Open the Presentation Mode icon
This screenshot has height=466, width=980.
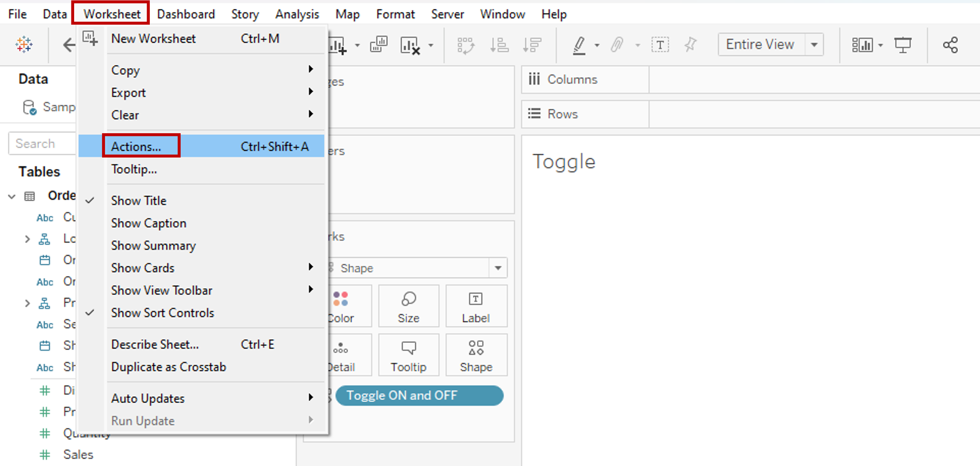tap(902, 45)
